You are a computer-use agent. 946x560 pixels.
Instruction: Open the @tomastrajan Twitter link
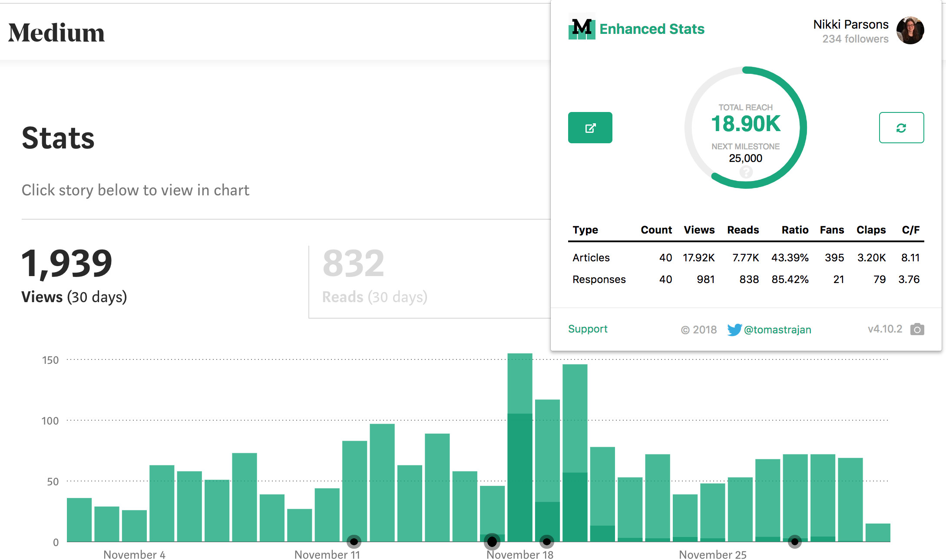pyautogui.click(x=777, y=329)
